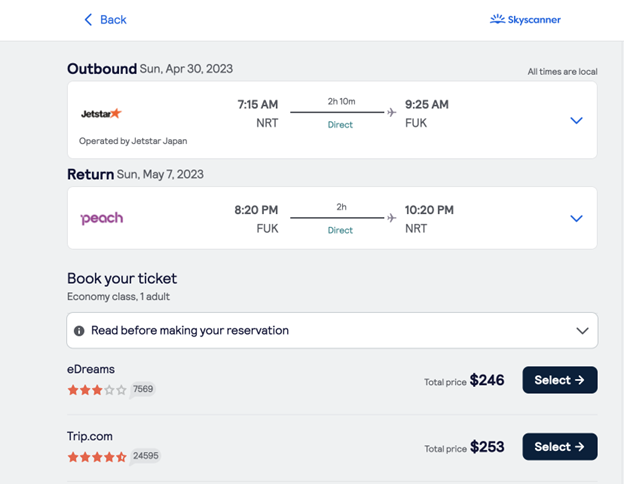Click the Direct label on outbound flight
The image size is (624, 484).
tap(340, 125)
